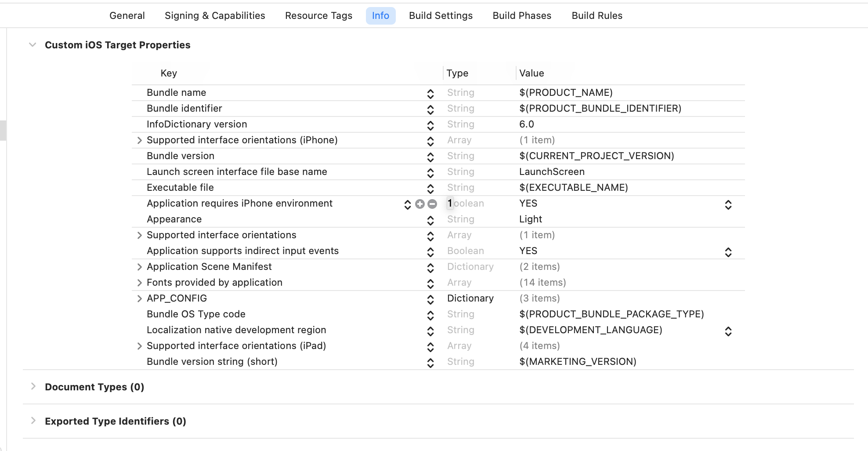Open the type selector for Bundle name
868x451 pixels.
430,94
